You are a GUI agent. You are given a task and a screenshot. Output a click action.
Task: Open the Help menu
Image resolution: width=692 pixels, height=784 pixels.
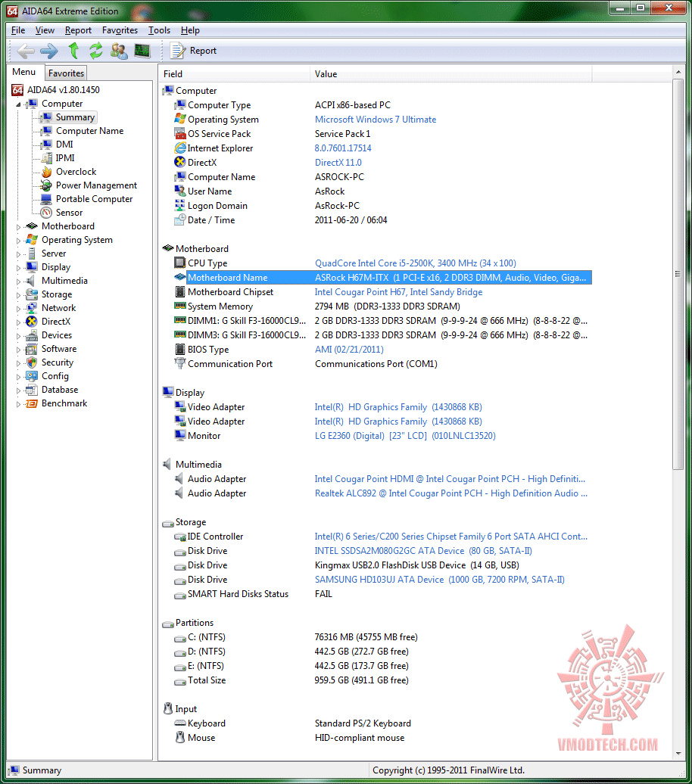(x=190, y=30)
